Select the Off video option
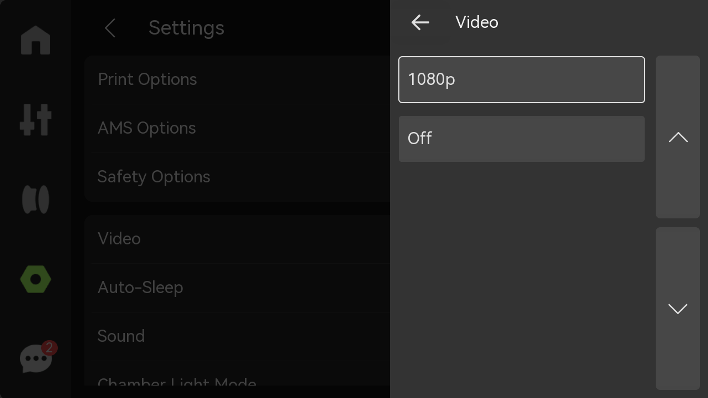This screenshot has height=398, width=708. click(522, 139)
